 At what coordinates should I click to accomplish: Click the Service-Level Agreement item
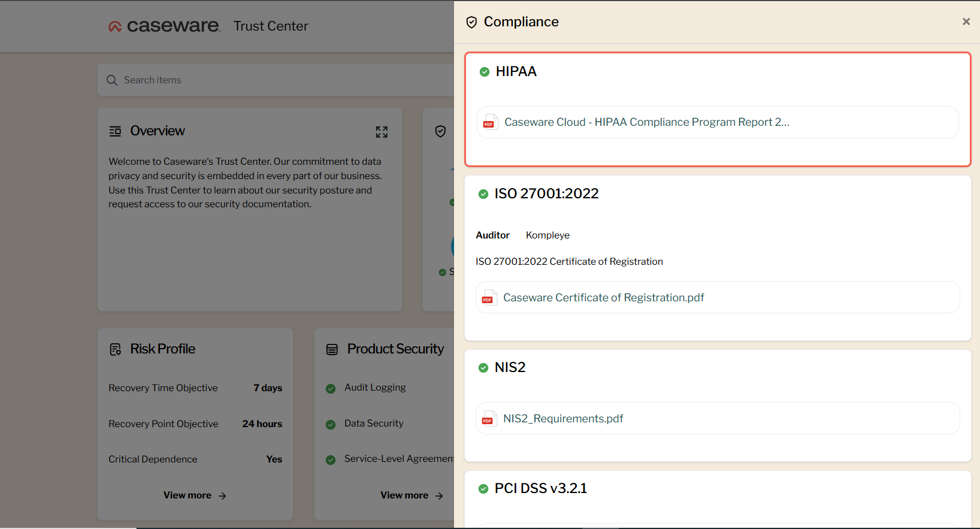pos(399,459)
